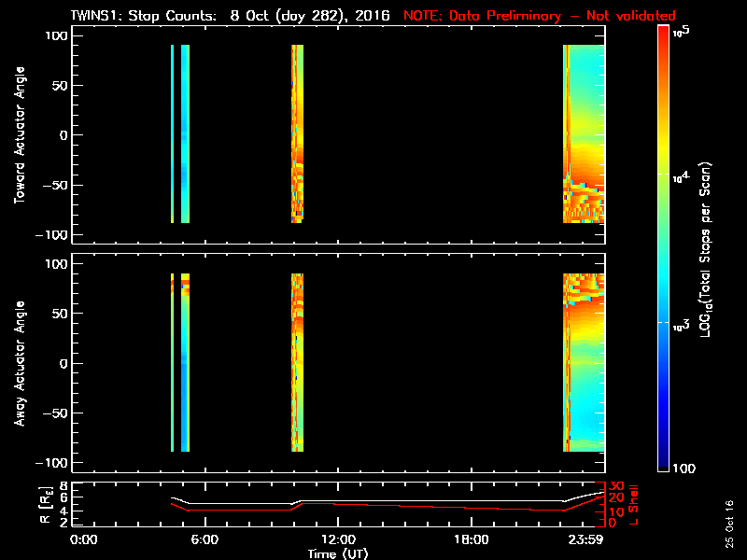Click the '12:00' time tick label

tap(338, 539)
